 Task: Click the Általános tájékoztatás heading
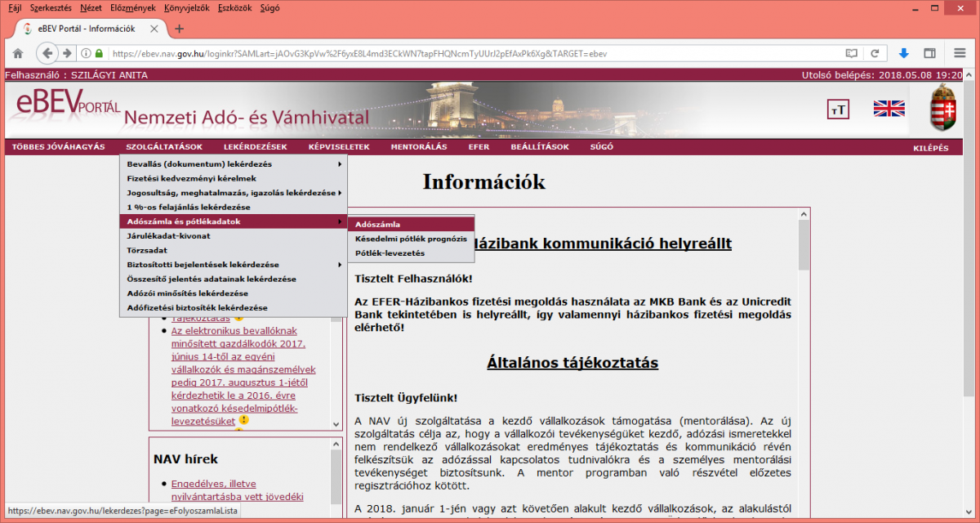click(x=572, y=362)
